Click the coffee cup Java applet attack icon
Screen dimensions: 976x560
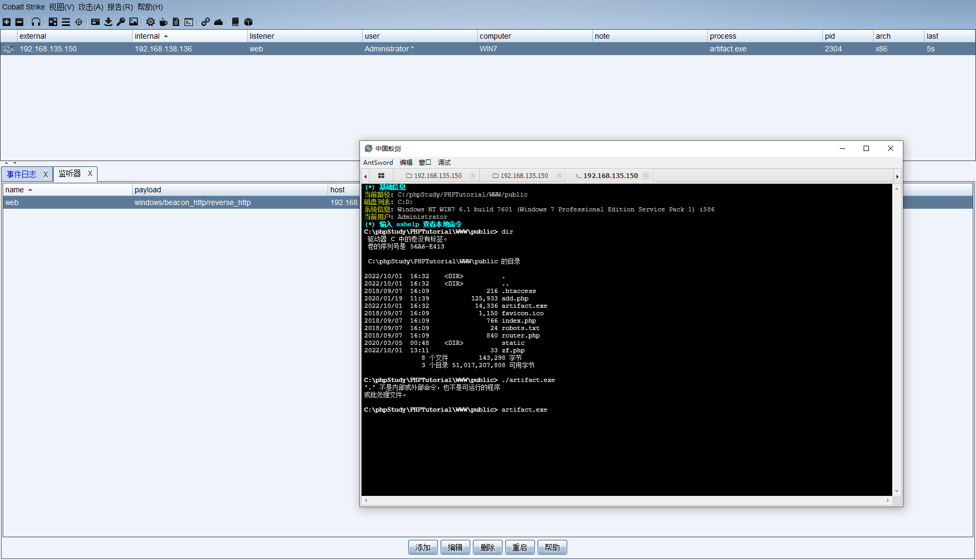[x=163, y=22]
